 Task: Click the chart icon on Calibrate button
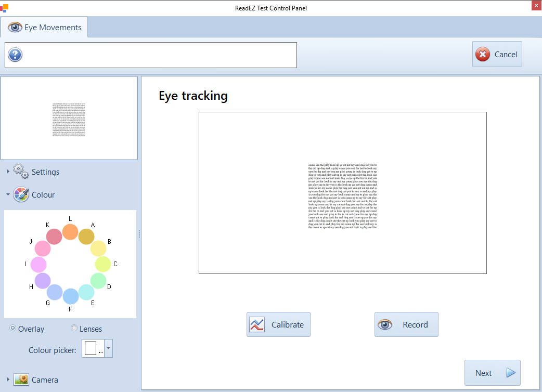[x=257, y=325]
